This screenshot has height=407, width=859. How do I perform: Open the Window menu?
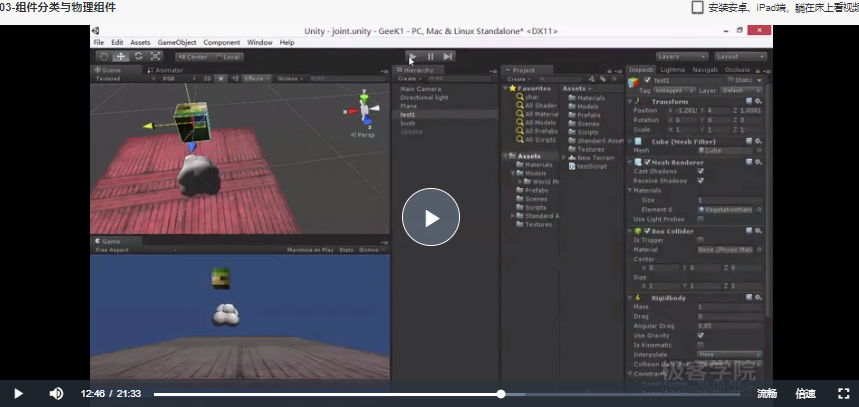[x=259, y=42]
